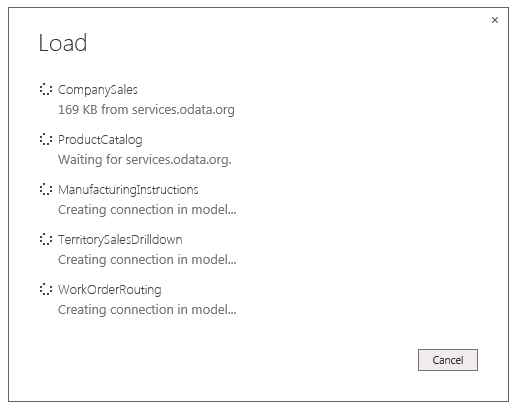Click the Waiting for services.odata.org status

[x=145, y=160]
